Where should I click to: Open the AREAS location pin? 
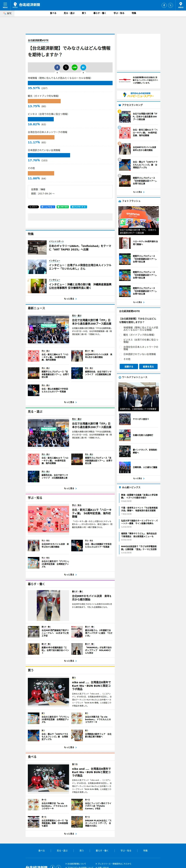coord(181,5)
